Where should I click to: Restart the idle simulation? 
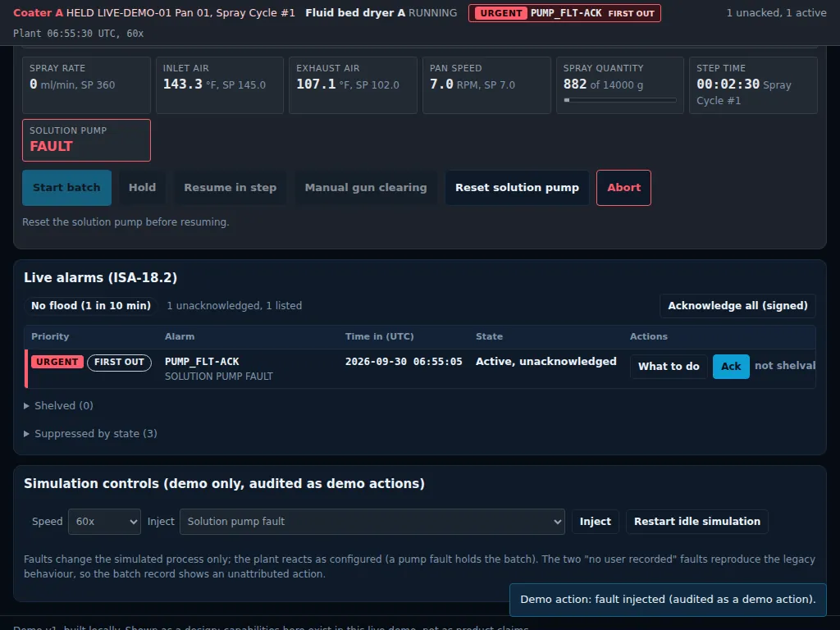point(697,521)
